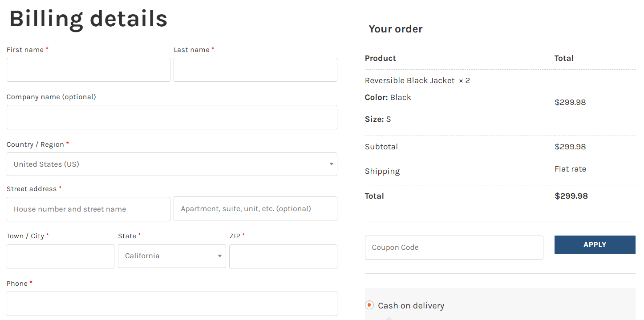Image resolution: width=644 pixels, height=320 pixels.
Task: Click the Total amount $299.98
Action: pyautogui.click(x=571, y=196)
